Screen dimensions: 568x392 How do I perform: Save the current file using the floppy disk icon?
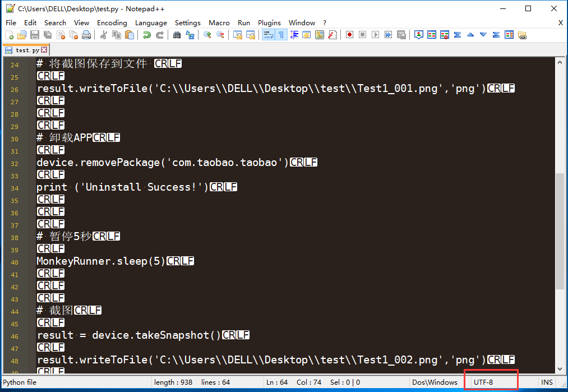click(35, 35)
